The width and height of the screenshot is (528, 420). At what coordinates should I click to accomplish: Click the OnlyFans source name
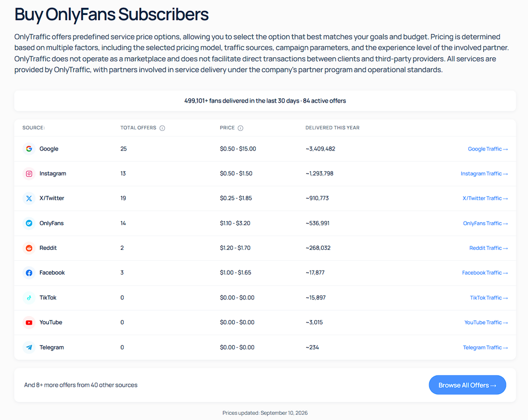click(52, 223)
